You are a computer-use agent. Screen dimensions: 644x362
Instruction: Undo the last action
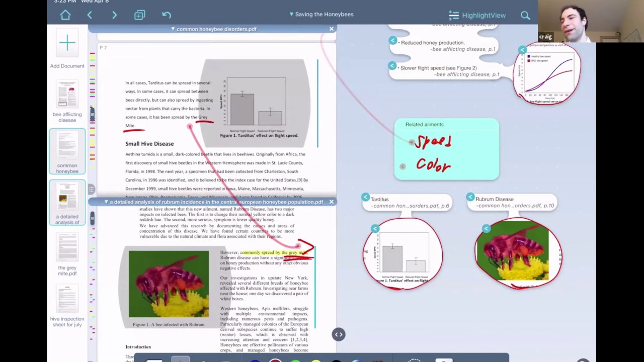pyautogui.click(x=167, y=15)
